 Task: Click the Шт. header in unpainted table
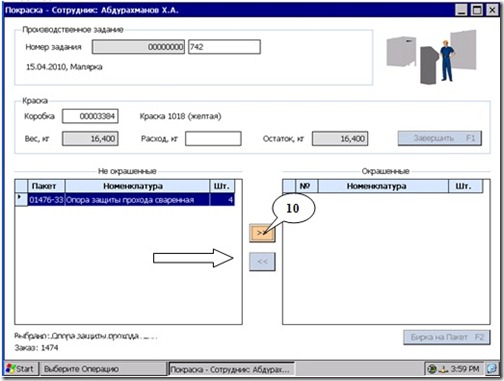tap(222, 186)
